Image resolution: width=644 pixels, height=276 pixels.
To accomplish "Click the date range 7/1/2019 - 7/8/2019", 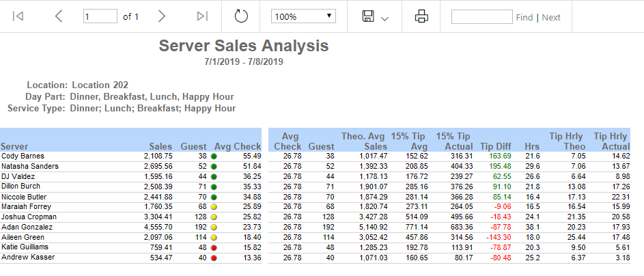I will [244, 62].
